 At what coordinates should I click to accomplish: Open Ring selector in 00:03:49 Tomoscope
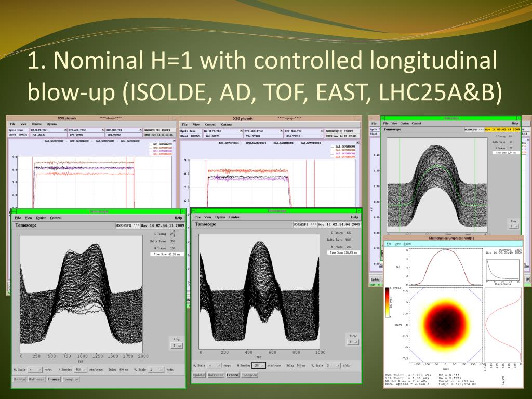pos(513,226)
